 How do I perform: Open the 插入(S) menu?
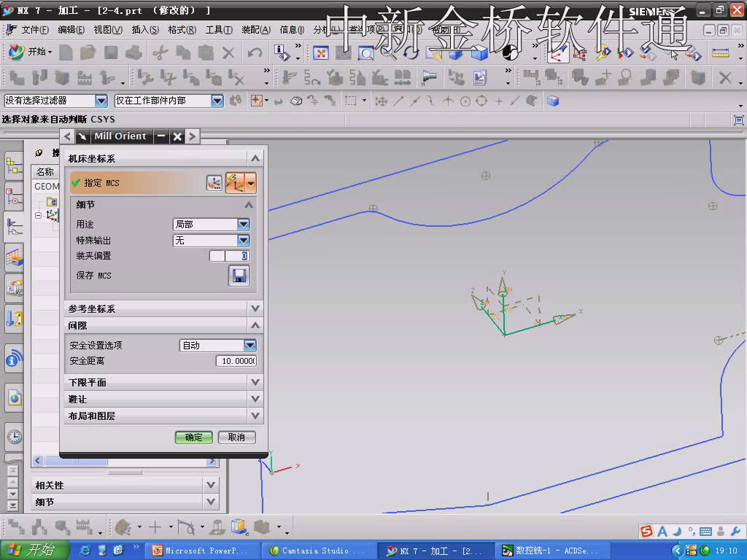145,30
